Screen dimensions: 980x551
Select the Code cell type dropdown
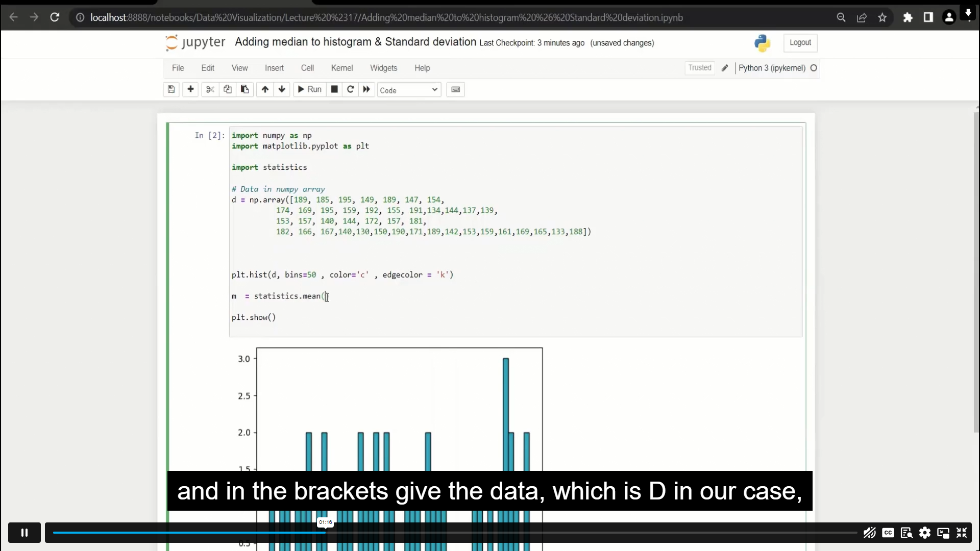click(x=408, y=89)
